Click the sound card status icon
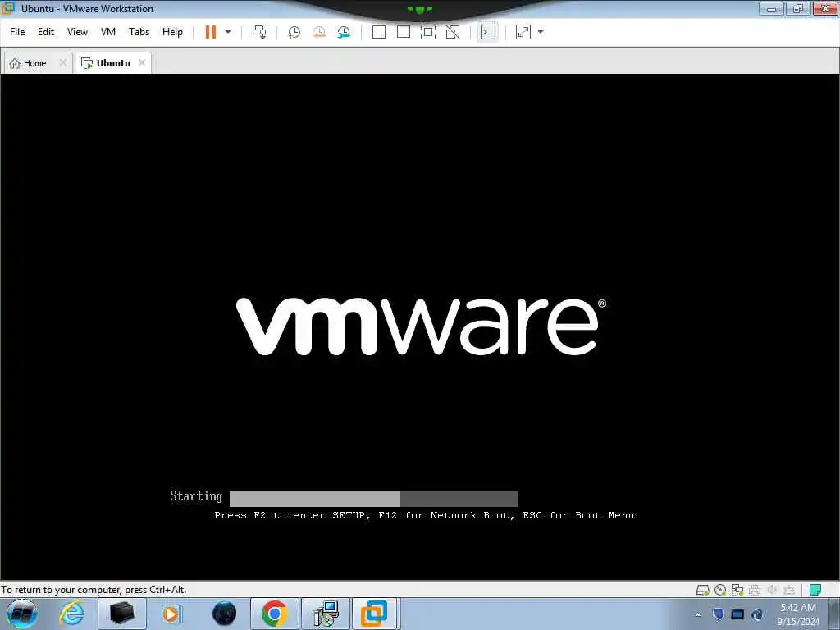The height and width of the screenshot is (630, 840). click(x=772, y=591)
